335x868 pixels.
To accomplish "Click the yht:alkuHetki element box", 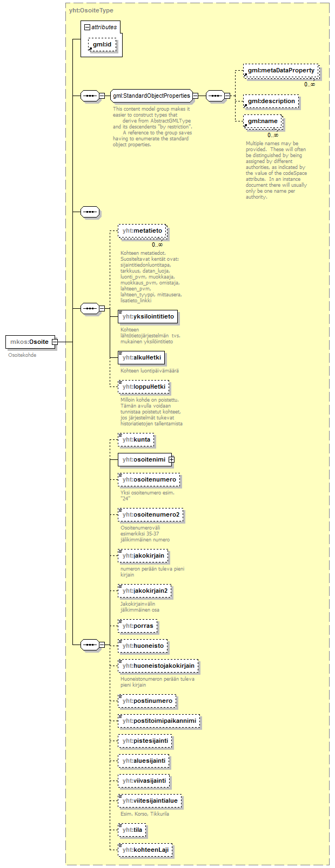I will 141,358.
